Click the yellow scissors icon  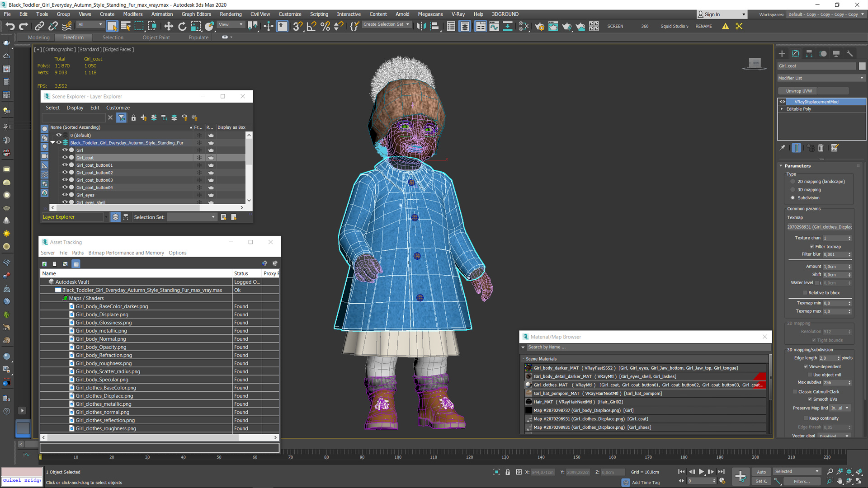pos(739,26)
